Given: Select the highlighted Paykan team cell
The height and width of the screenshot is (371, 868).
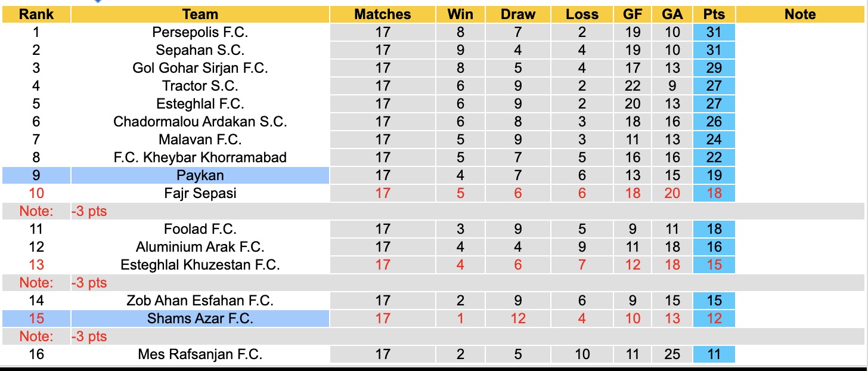Looking at the screenshot, I should coord(200,175).
